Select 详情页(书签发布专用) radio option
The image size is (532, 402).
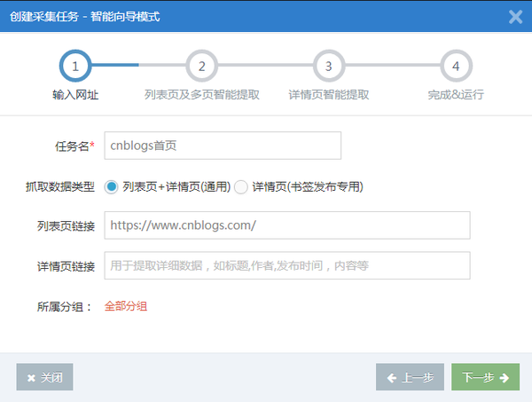(241, 187)
